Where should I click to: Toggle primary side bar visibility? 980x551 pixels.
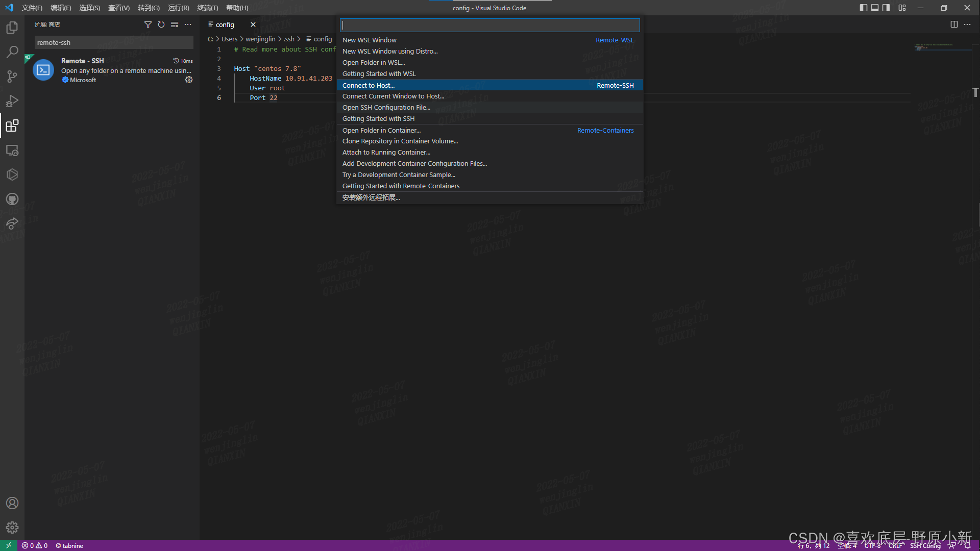864,8
